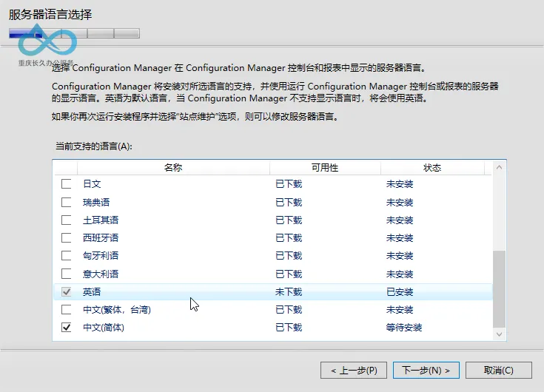The image size is (544, 392).
Task: Select the 匈牙利语 row name
Action: pyautogui.click(x=101, y=256)
